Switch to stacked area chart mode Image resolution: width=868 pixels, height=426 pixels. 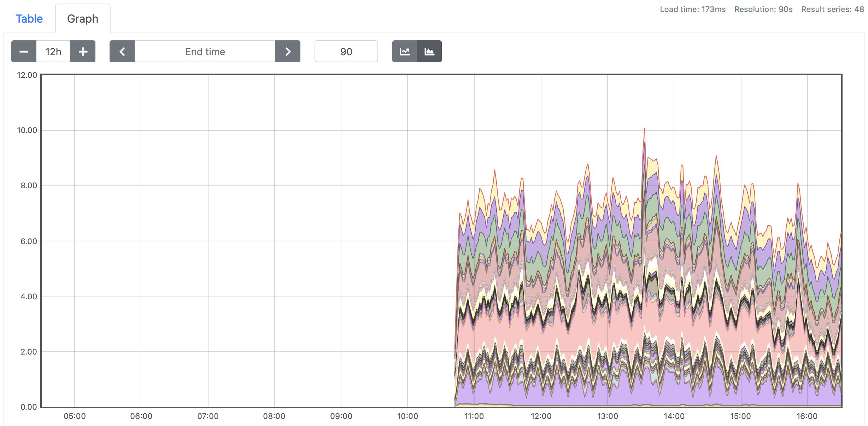point(429,52)
